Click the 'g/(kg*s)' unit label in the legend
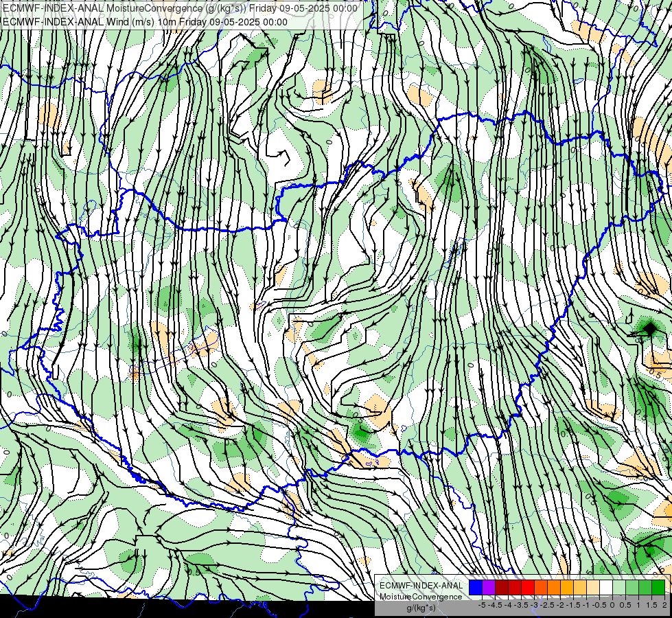The image size is (672, 618). [x=421, y=608]
